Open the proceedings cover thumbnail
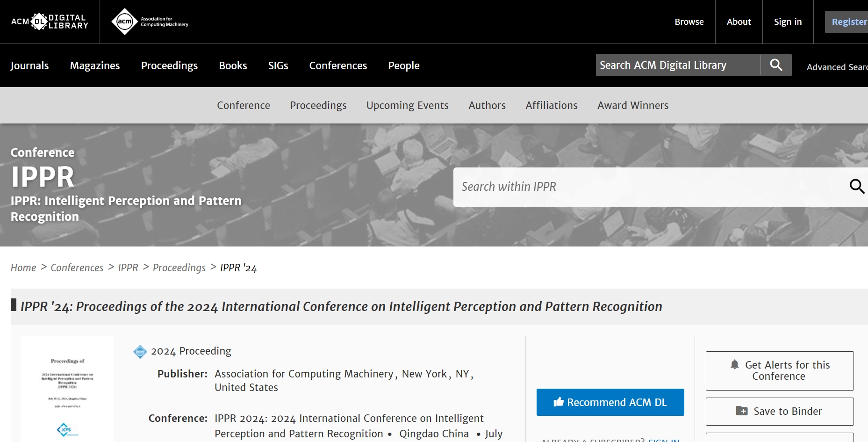 tap(67, 389)
